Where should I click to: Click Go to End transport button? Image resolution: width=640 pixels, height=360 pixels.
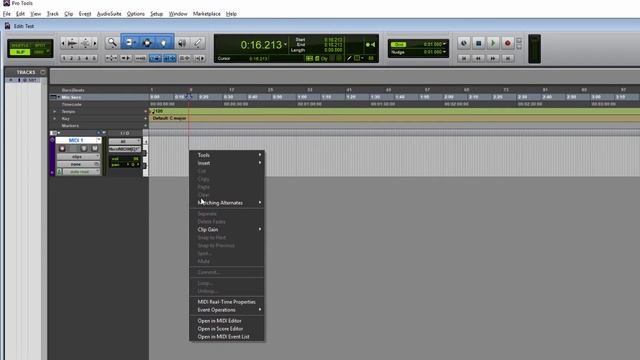(x=507, y=58)
